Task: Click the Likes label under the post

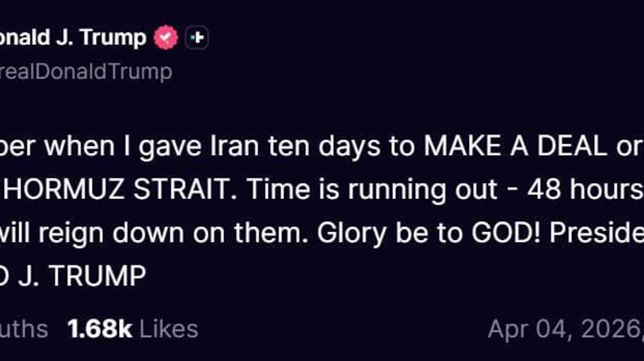Action: 169,329
